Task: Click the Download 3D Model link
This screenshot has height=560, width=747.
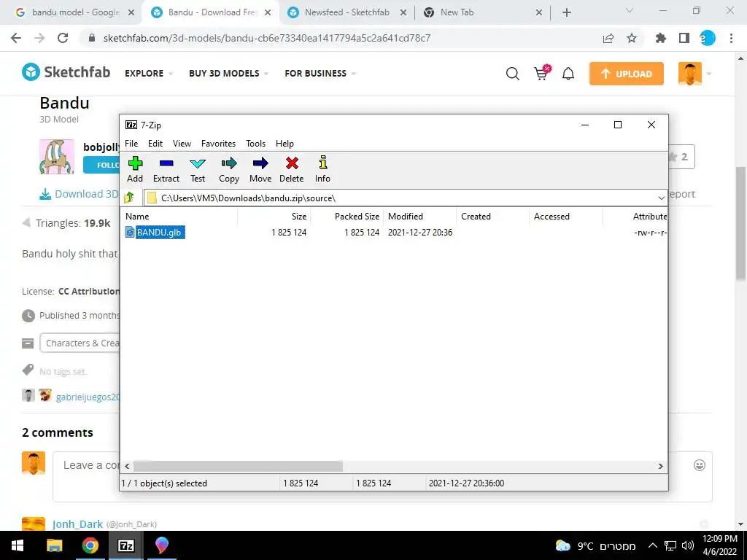Action: pyautogui.click(x=79, y=194)
